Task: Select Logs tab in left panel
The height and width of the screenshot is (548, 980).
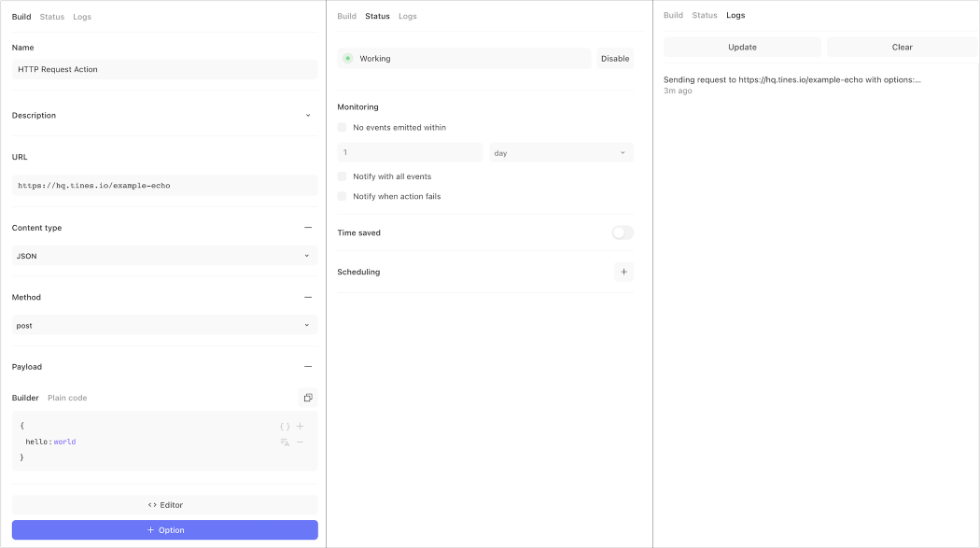Action: (x=82, y=17)
